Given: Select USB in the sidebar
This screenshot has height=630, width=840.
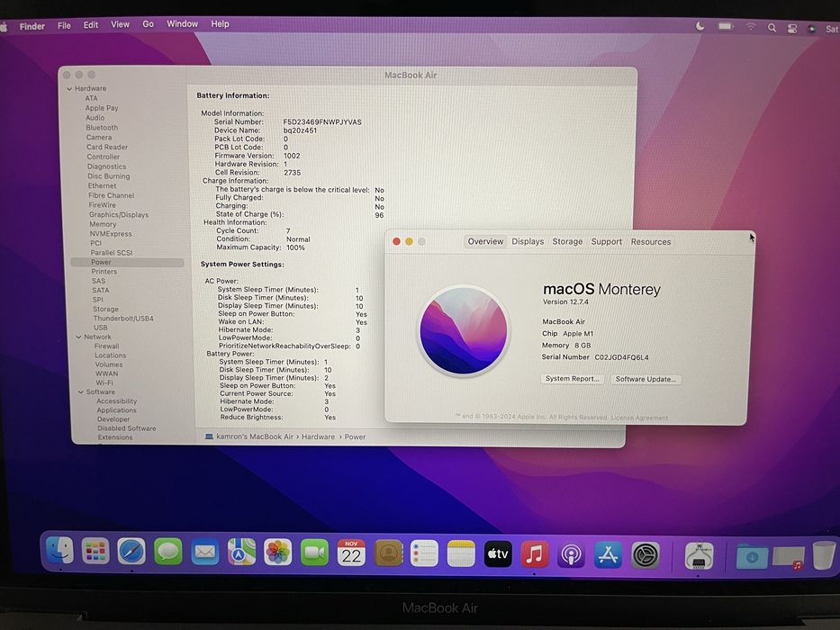Looking at the screenshot, I should pos(101,328).
